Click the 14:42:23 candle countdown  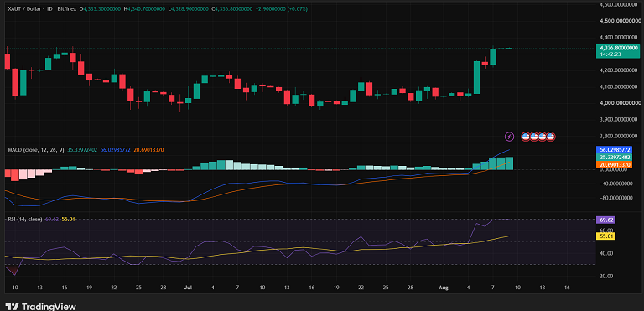pyautogui.click(x=610, y=54)
